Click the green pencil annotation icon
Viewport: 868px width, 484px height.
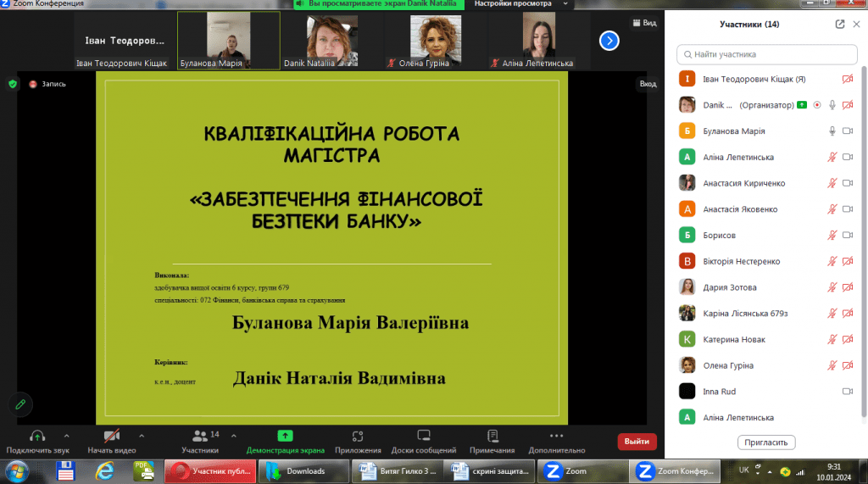click(21, 404)
